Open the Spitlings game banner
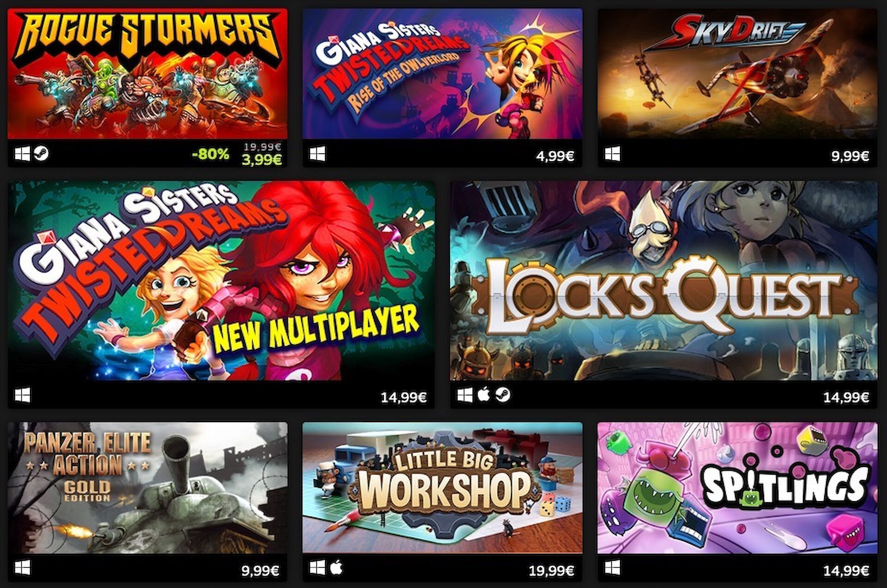This screenshot has height=588, width=887. (x=737, y=488)
